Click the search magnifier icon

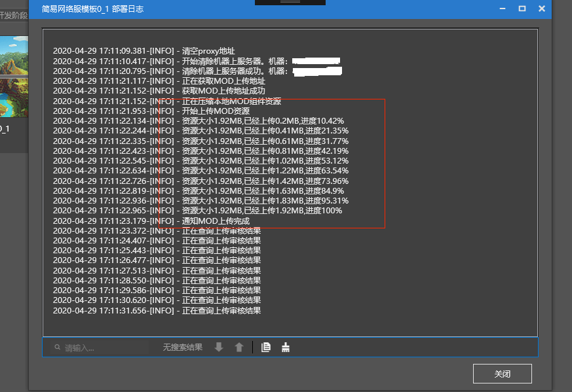(x=57, y=347)
